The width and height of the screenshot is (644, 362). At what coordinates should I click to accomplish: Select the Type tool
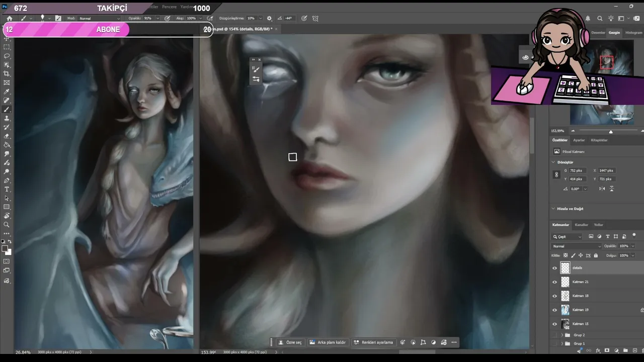(7, 190)
